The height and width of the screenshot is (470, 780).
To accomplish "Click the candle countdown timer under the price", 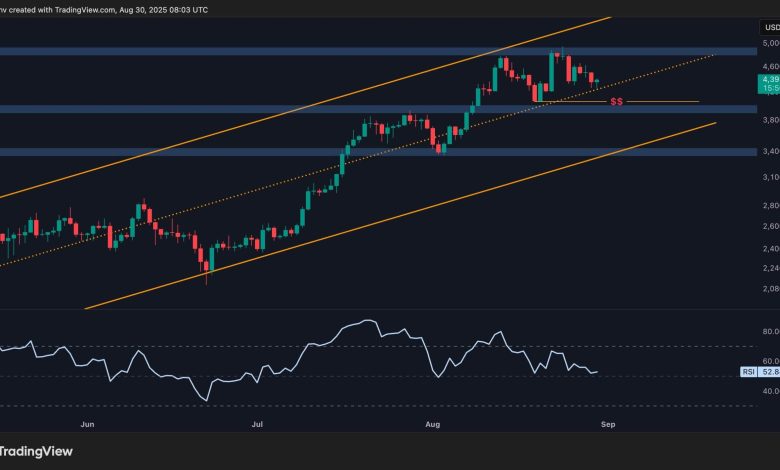I will 771,88.
